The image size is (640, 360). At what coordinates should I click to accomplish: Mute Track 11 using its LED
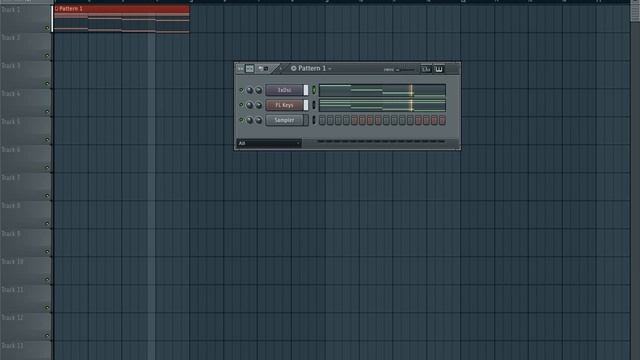coord(47,307)
